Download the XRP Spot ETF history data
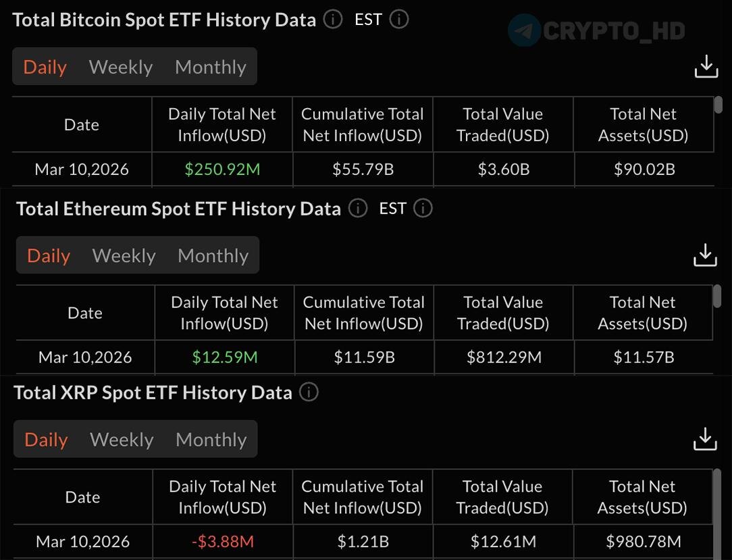Image resolution: width=732 pixels, height=560 pixels. click(x=705, y=439)
